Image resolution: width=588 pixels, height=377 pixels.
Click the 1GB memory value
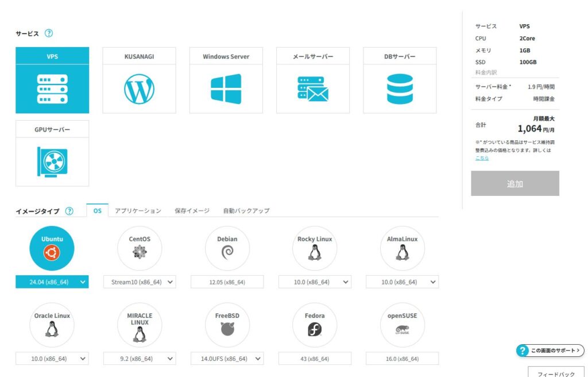coord(525,51)
